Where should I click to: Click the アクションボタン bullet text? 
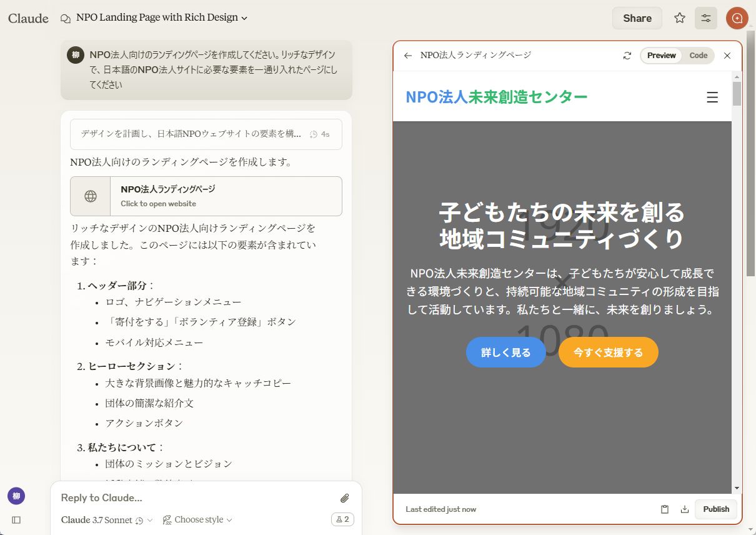coord(144,423)
